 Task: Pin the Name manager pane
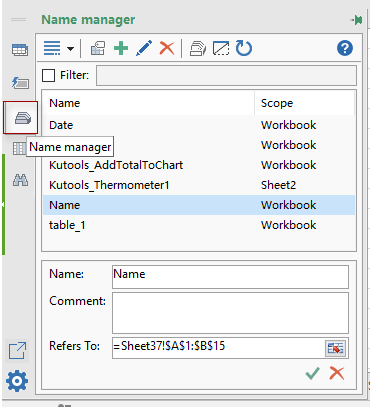357,20
